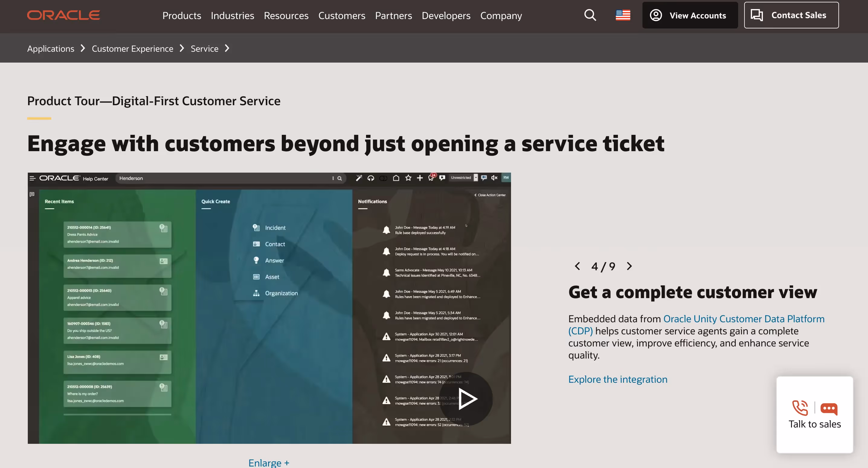This screenshot has height=468, width=868.
Task: Click Enlarge + link below video
Action: pos(268,463)
